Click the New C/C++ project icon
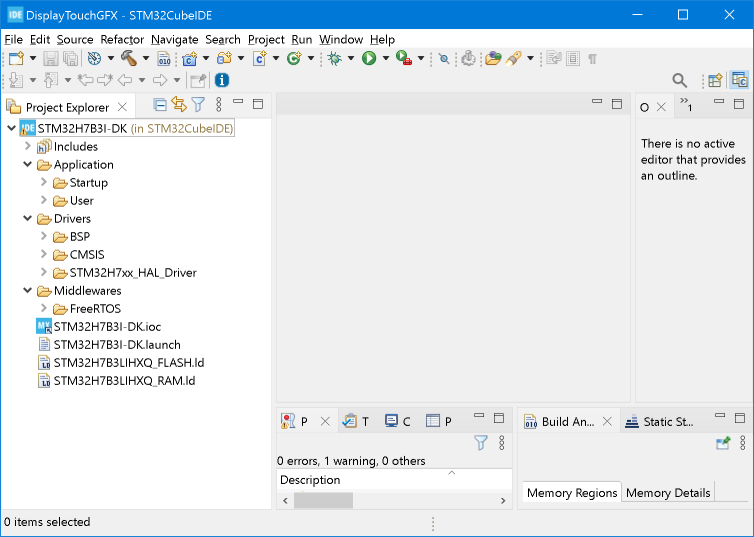Viewport: 754px width, 537px height. [x=189, y=59]
